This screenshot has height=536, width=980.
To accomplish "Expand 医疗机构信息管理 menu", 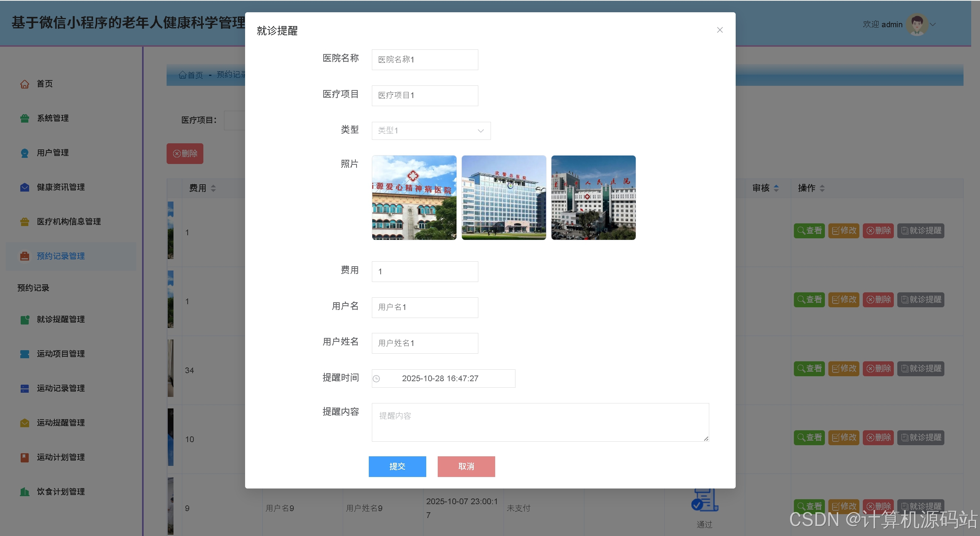I will pyautogui.click(x=69, y=222).
